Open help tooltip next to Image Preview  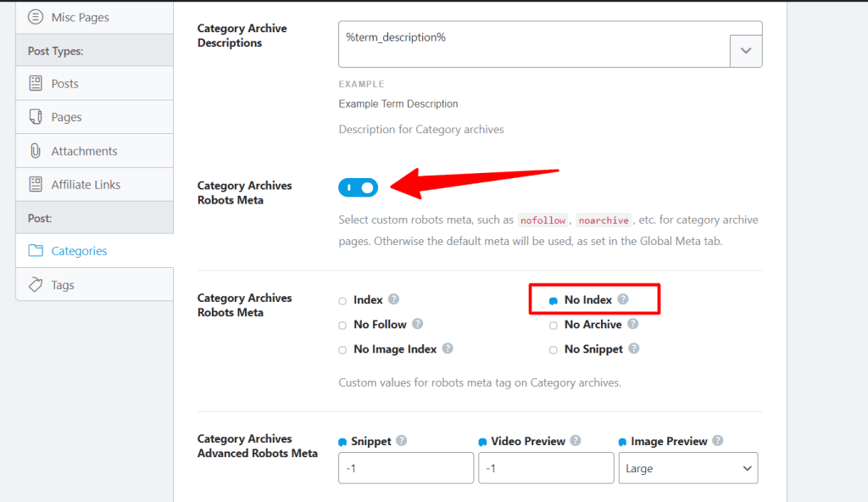coord(717,440)
